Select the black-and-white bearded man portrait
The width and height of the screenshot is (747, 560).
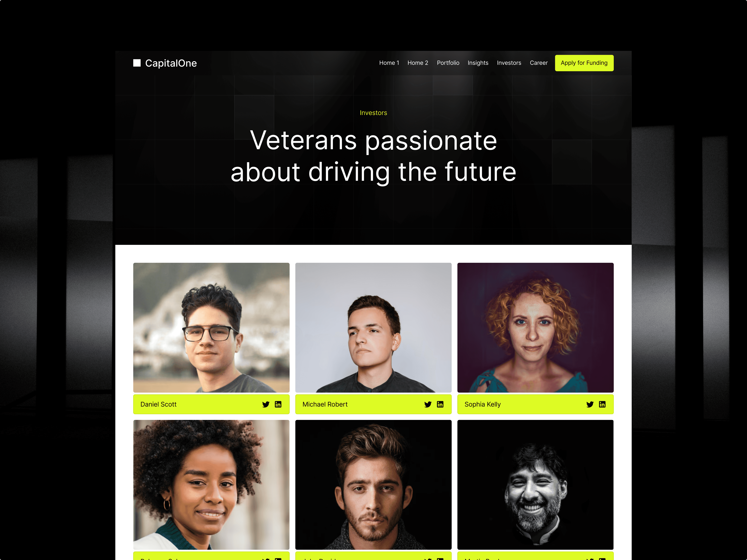pyautogui.click(x=536, y=485)
